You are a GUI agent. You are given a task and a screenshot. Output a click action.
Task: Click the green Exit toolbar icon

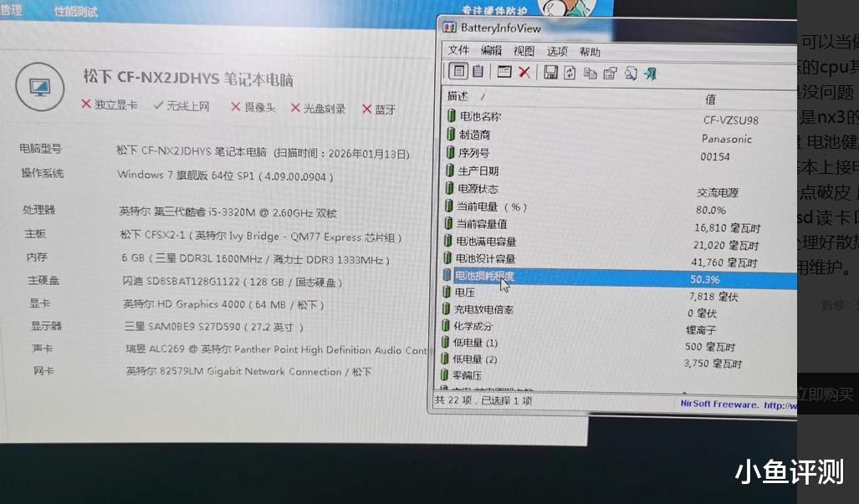point(650,74)
